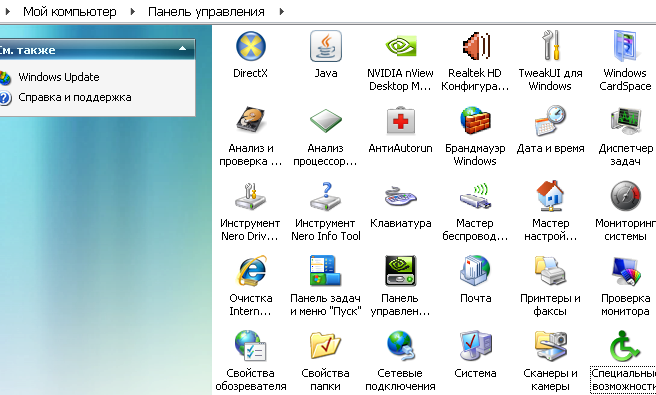Open Сканеры и камеры icon
This screenshot has width=656, height=395.
point(551,346)
